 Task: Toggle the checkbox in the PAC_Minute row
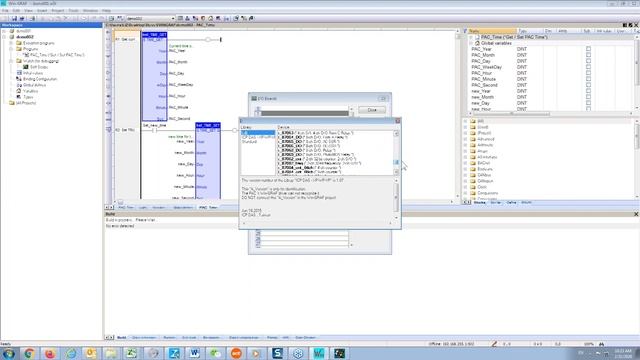[x=588, y=79]
